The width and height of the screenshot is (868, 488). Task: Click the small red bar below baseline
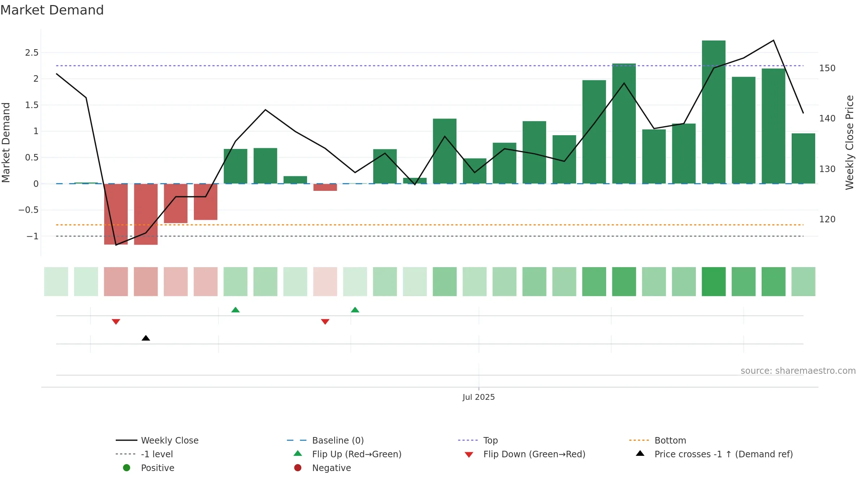(x=325, y=187)
